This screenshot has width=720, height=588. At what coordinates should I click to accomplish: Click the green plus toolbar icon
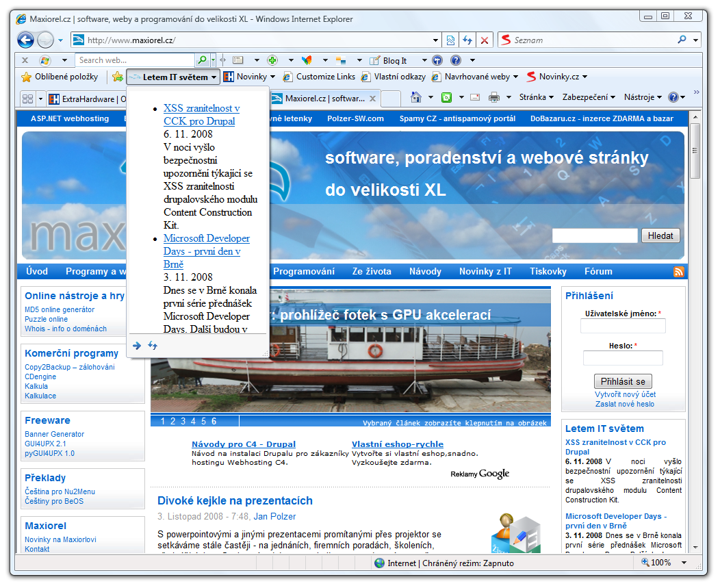point(272,60)
